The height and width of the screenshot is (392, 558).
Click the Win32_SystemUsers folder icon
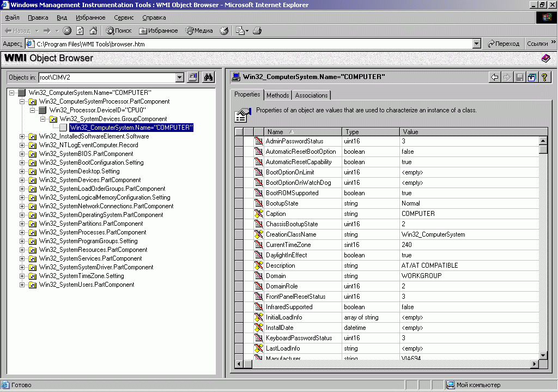coord(32,285)
